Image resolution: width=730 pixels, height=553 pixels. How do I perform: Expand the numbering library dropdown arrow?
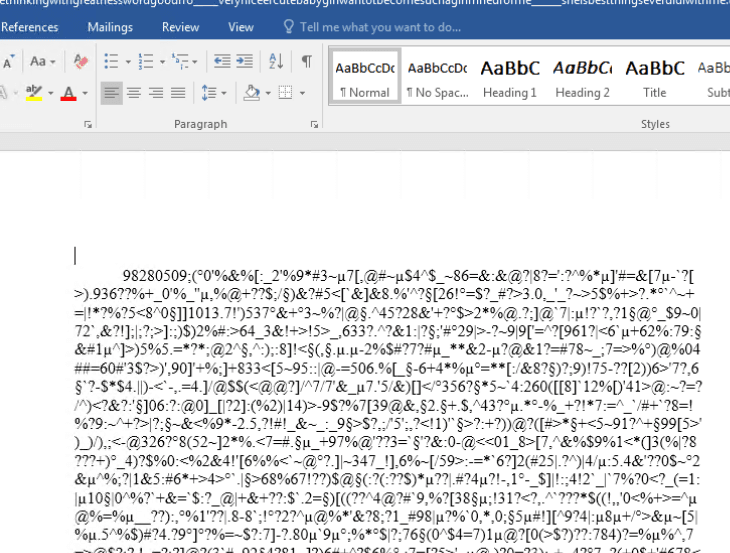[x=162, y=61]
